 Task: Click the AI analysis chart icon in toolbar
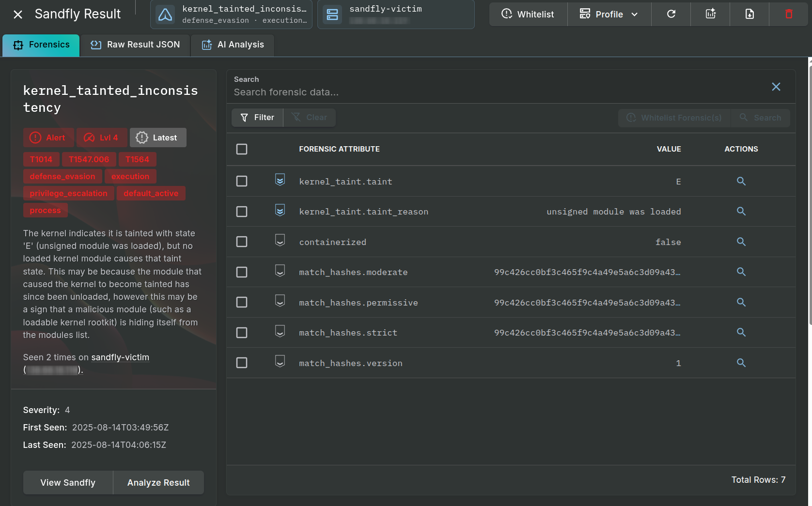click(x=711, y=14)
